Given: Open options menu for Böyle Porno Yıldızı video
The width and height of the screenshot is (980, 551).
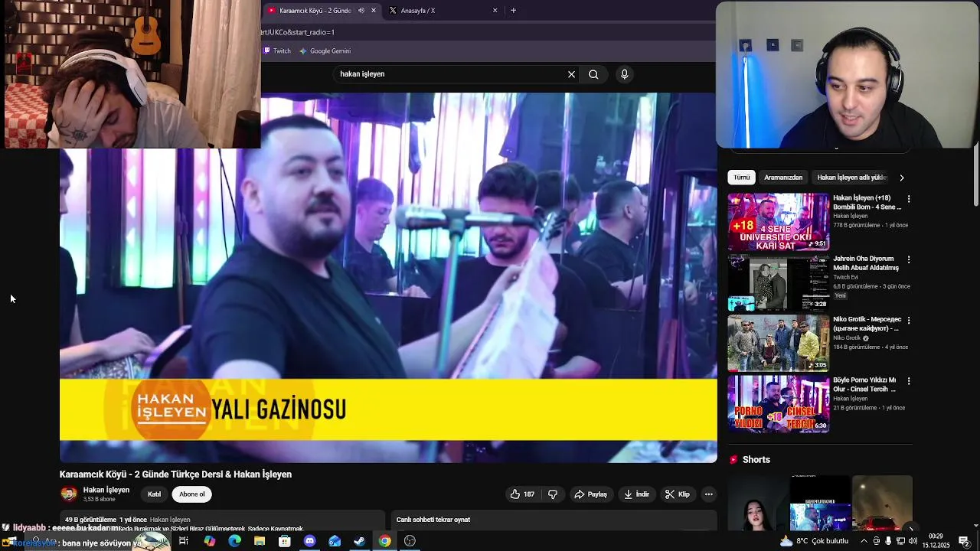Looking at the screenshot, I should tap(909, 381).
